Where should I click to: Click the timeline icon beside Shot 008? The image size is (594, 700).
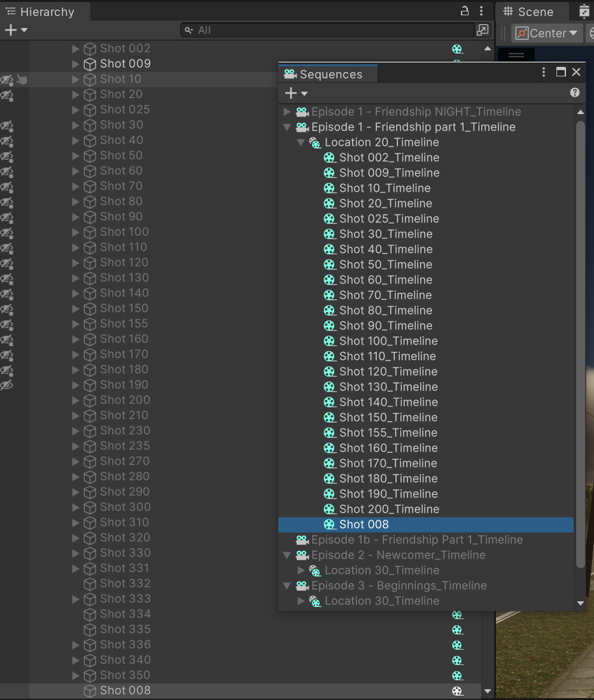click(458, 690)
